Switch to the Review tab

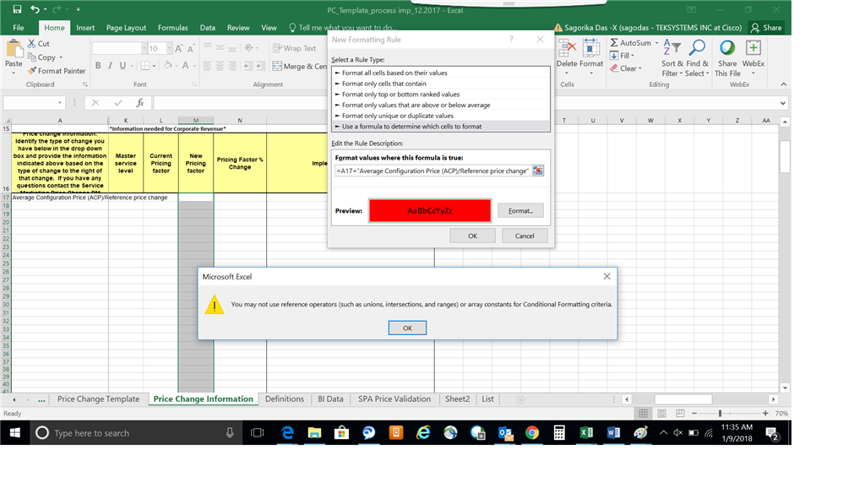237,28
